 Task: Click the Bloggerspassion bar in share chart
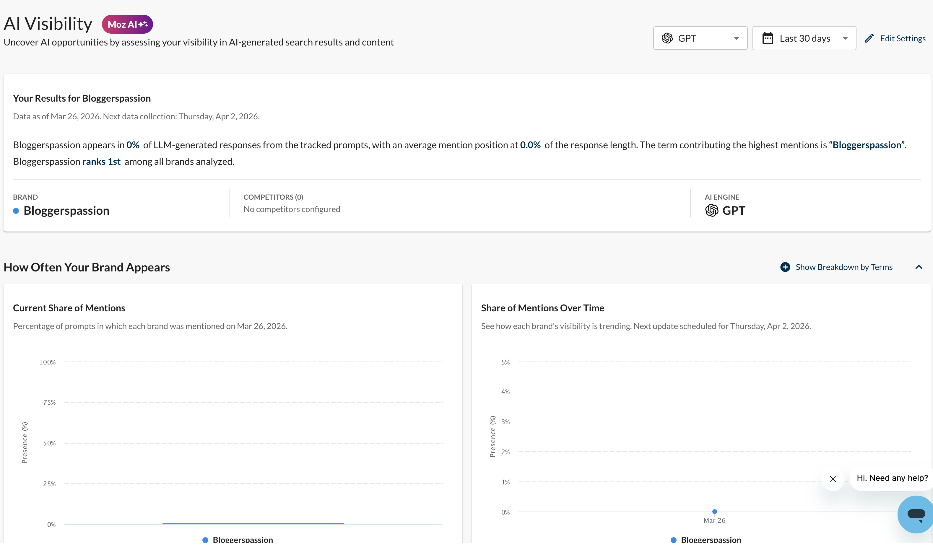253,523
